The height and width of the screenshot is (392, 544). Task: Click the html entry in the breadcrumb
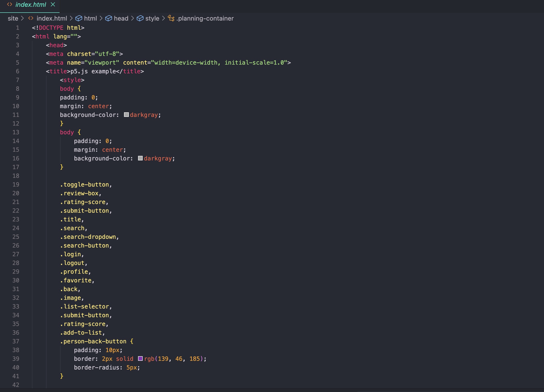[91, 18]
